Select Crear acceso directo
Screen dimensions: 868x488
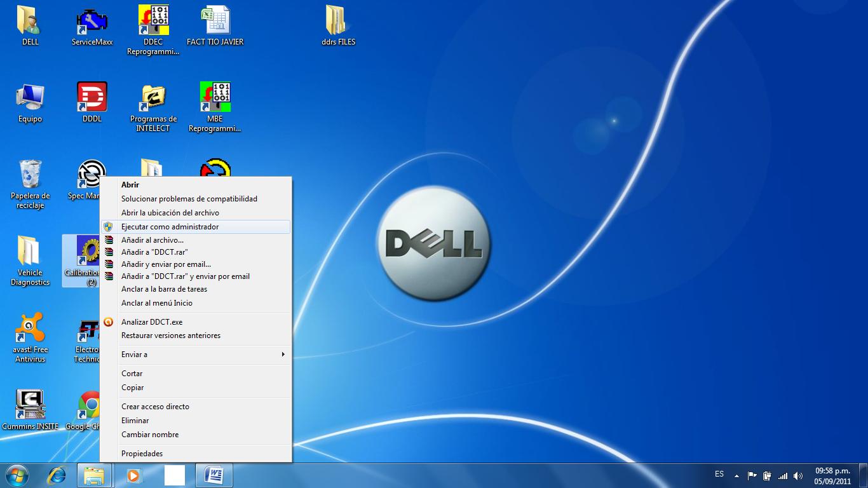(x=196, y=407)
